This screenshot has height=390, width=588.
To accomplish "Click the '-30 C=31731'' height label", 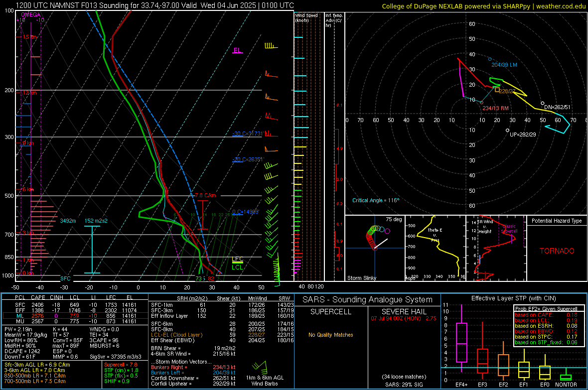I will 248,133.
